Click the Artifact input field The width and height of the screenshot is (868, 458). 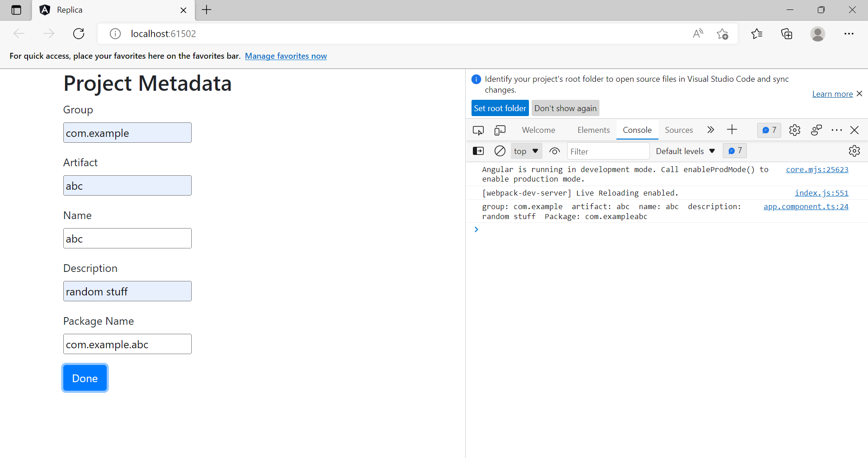point(127,186)
